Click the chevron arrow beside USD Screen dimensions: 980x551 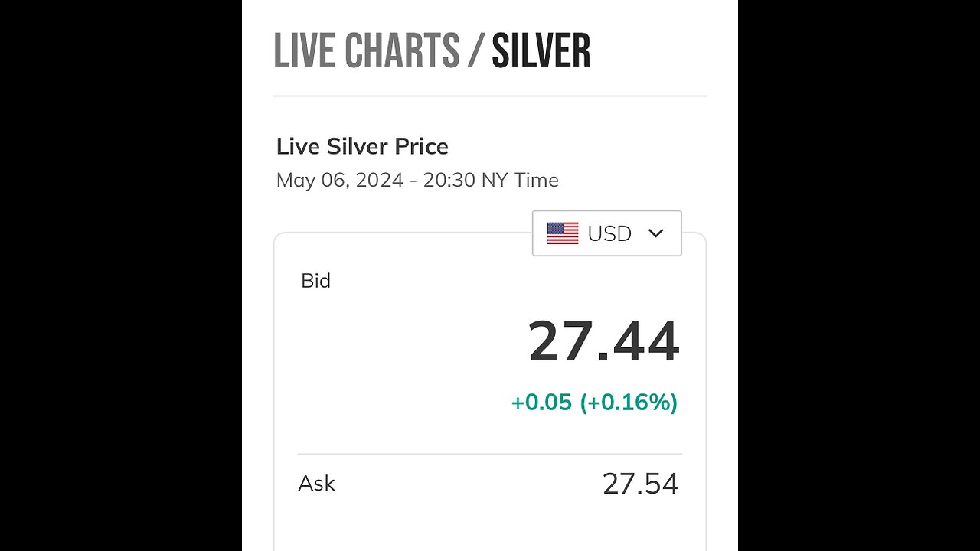click(x=655, y=233)
